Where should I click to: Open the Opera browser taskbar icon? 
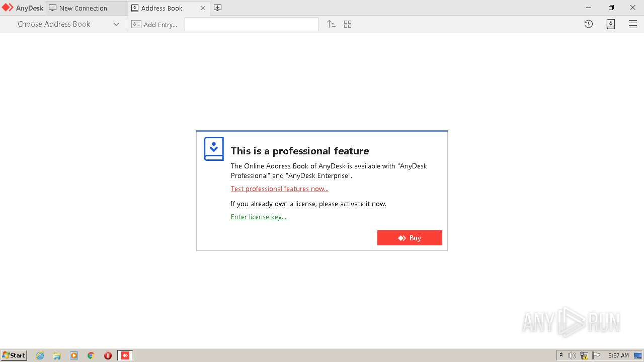click(x=108, y=355)
